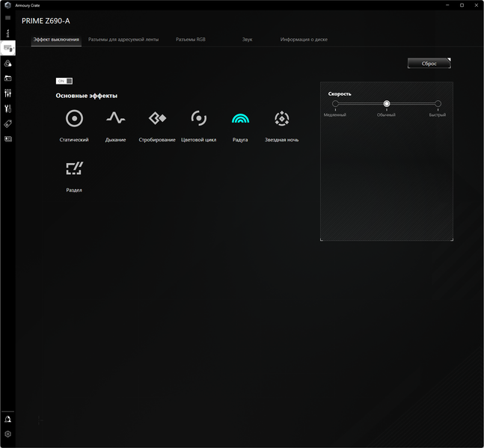Select the Раздел effect icon
The height and width of the screenshot is (448, 484).
74,168
